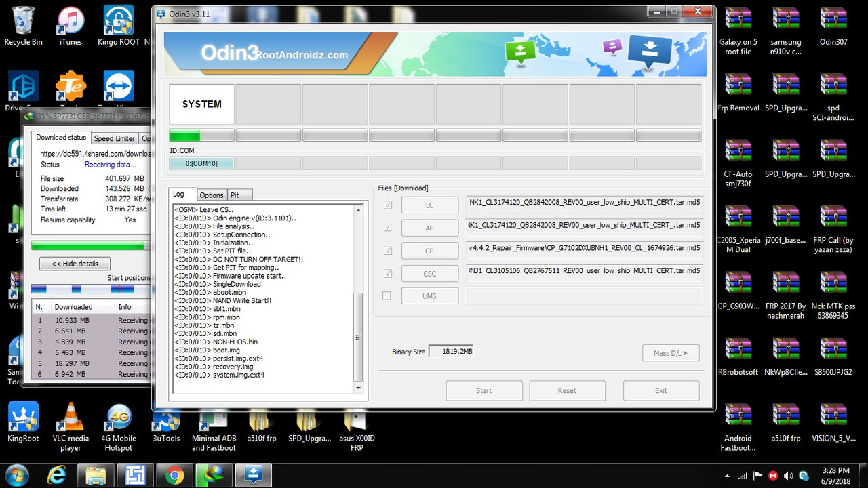Click the download progress bar in download window
Image resolution: width=868 pixels, height=488 pixels.
tap(91, 245)
